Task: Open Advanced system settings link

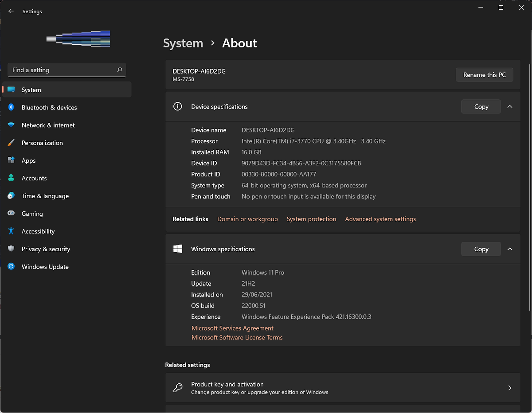Action: 380,219
